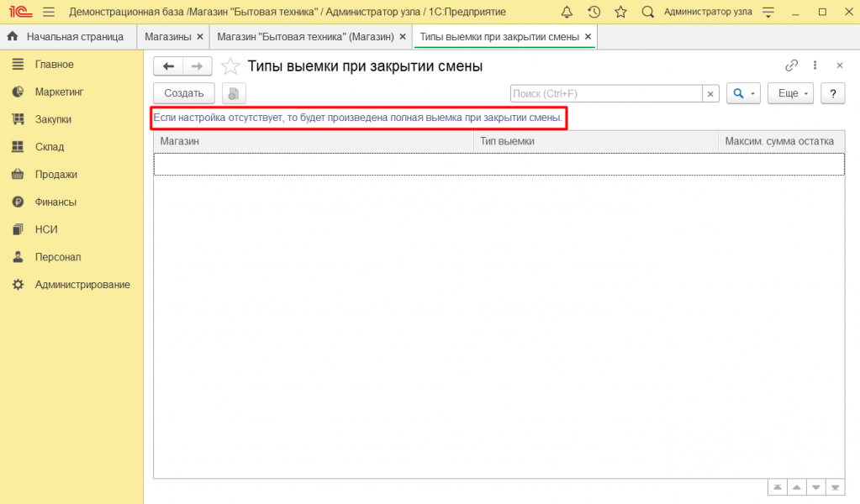This screenshot has width=860, height=504.
Task: Click the global search magnifier icon
Action: point(647,12)
